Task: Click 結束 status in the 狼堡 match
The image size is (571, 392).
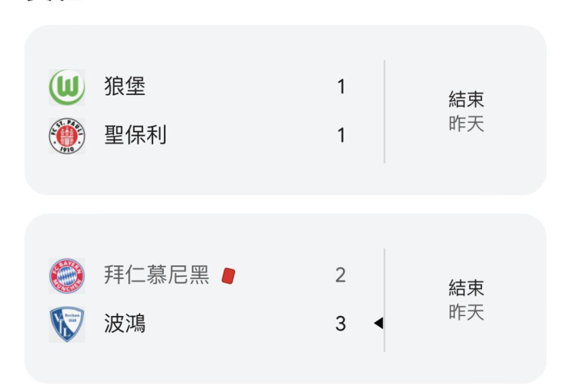Action: point(466,99)
